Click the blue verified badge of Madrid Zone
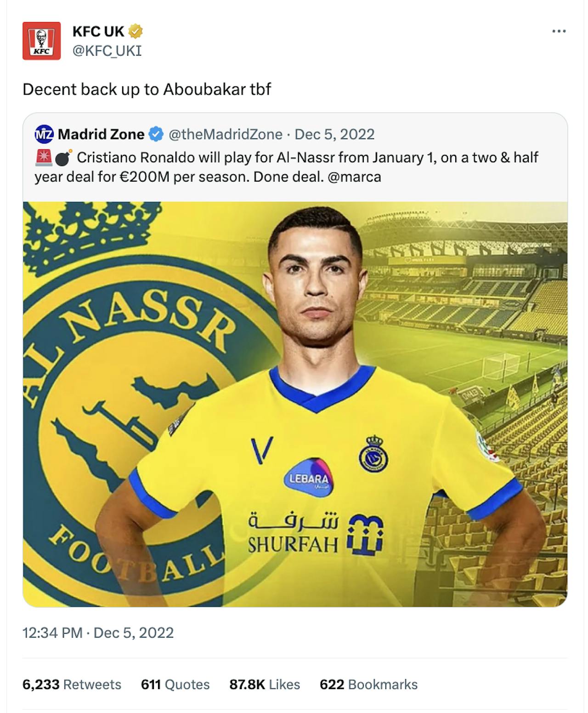Image resolution: width=588 pixels, height=713 pixels. [x=156, y=134]
